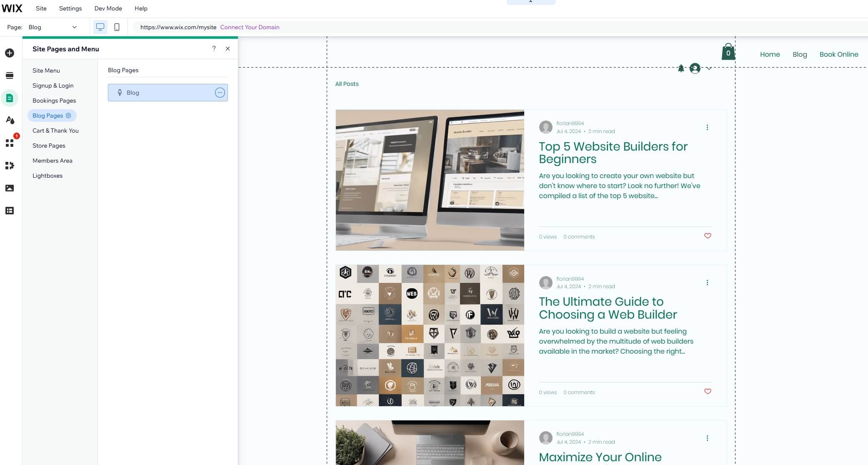Click 0 views on Ultimate Guide post
The height and width of the screenshot is (465, 868).
click(x=548, y=392)
